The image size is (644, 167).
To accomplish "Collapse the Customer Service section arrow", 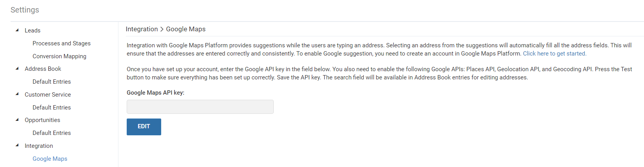I will point(17,94).
